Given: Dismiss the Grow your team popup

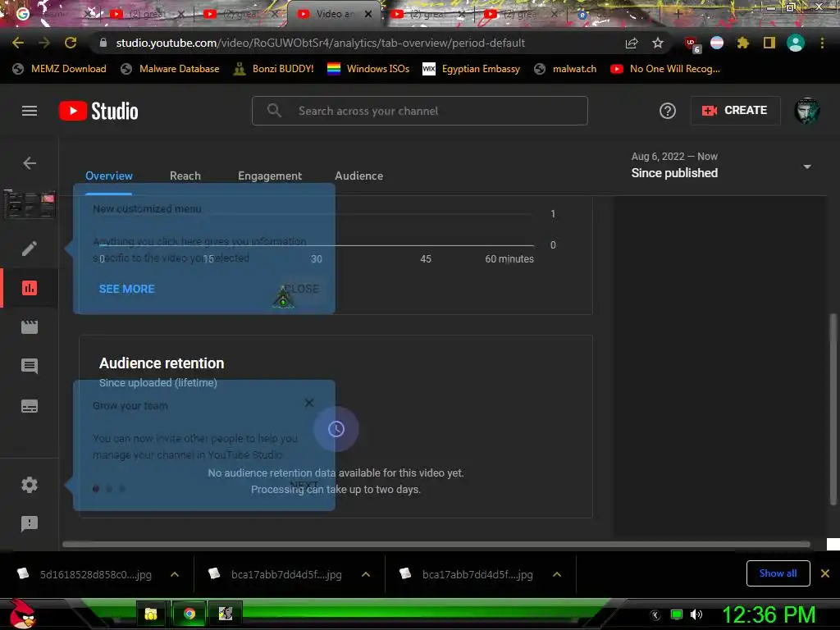Looking at the screenshot, I should 309,403.
